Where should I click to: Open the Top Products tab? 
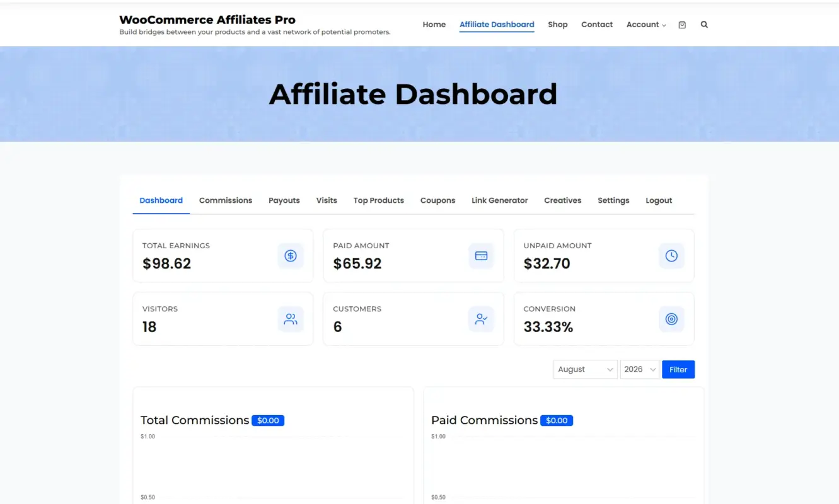click(x=379, y=200)
